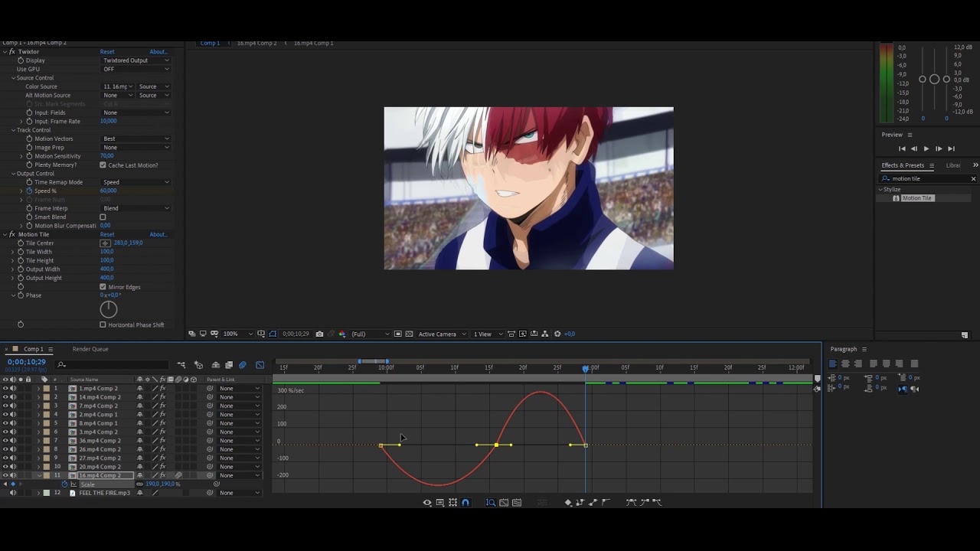Open Active Camera view dropdown
The height and width of the screenshot is (551, 980).
click(440, 334)
